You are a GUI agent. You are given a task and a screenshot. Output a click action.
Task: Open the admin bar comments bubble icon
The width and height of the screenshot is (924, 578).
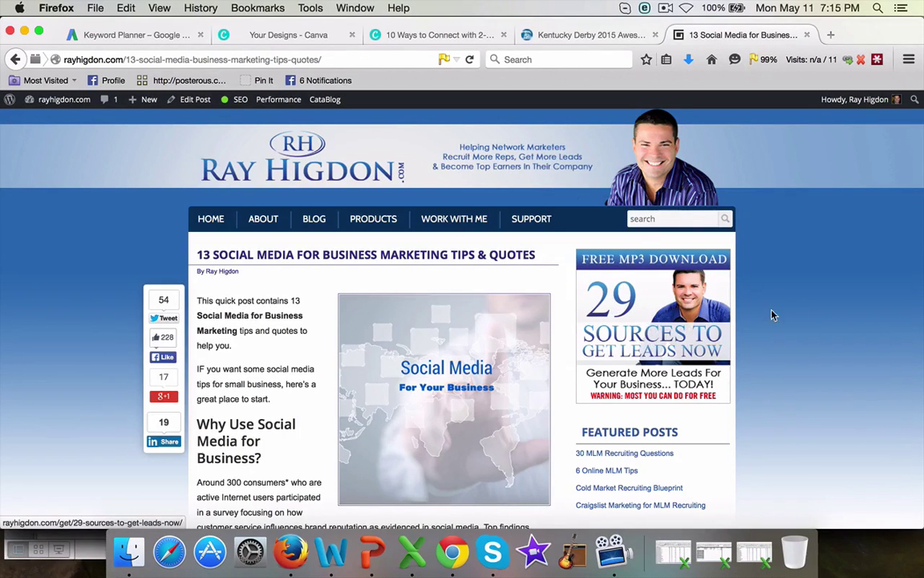(x=104, y=99)
